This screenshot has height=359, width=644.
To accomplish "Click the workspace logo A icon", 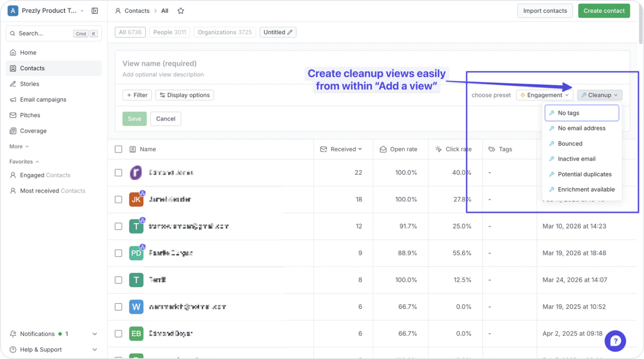I will [13, 11].
